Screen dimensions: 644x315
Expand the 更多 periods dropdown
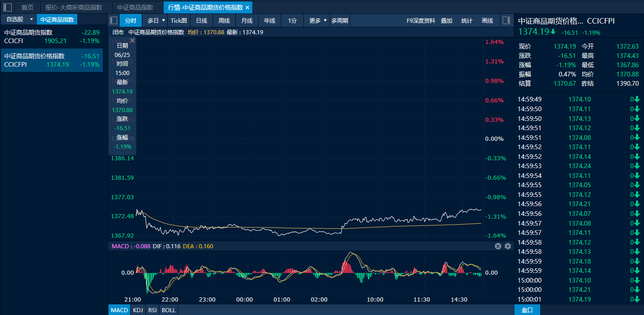click(x=325, y=20)
